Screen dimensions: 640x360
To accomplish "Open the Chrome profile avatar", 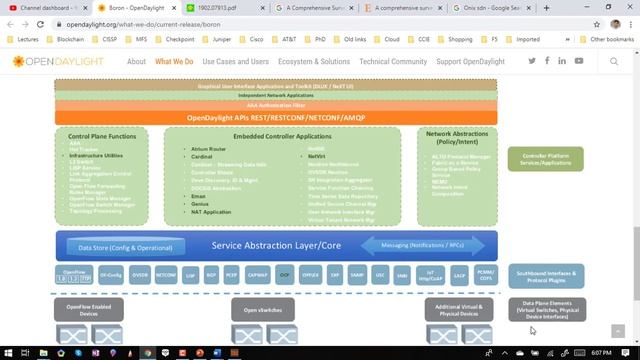I will (x=616, y=24).
